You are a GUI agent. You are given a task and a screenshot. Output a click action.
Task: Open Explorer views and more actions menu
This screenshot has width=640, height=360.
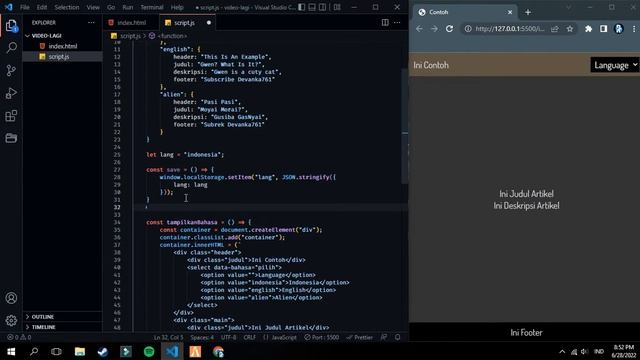[x=91, y=22]
